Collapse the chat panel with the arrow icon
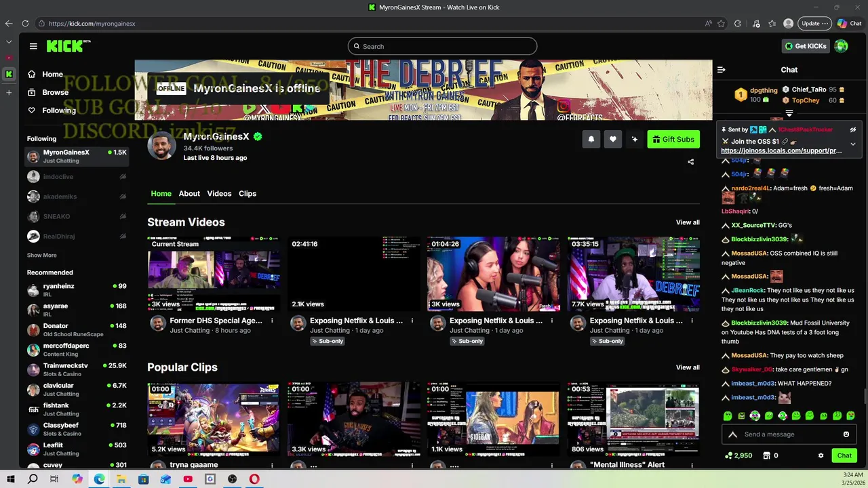 pyautogui.click(x=722, y=70)
